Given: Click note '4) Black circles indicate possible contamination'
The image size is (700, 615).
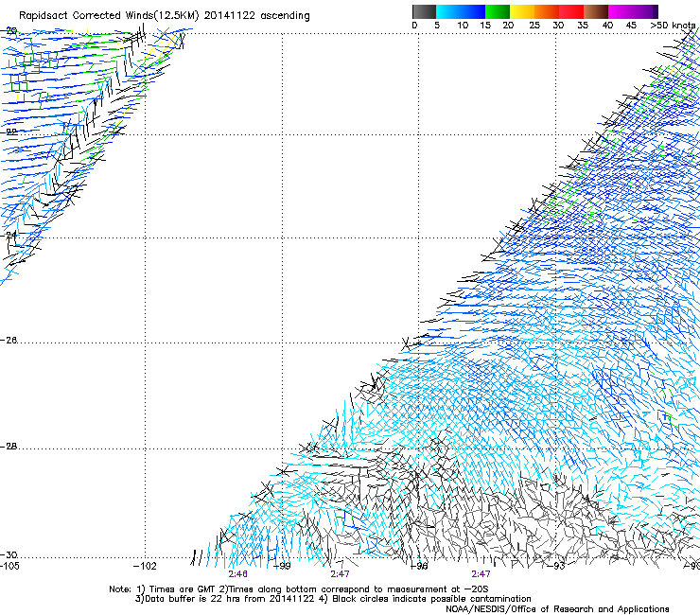Looking at the screenshot, I should (426, 599).
